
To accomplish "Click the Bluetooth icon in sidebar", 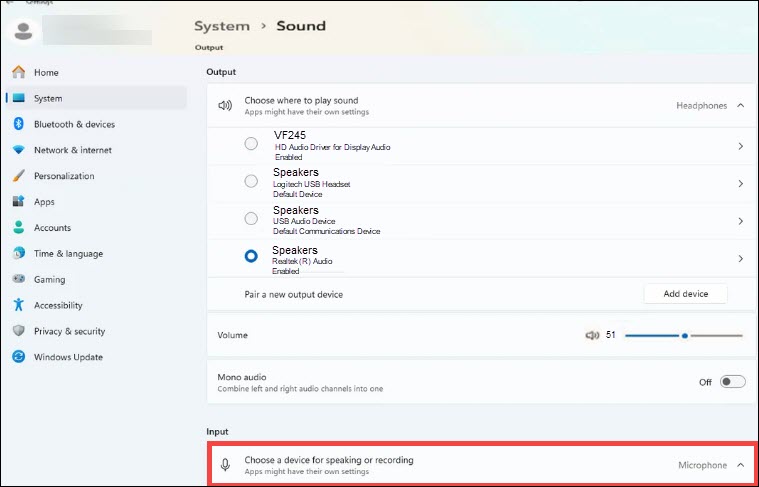I will pyautogui.click(x=18, y=124).
